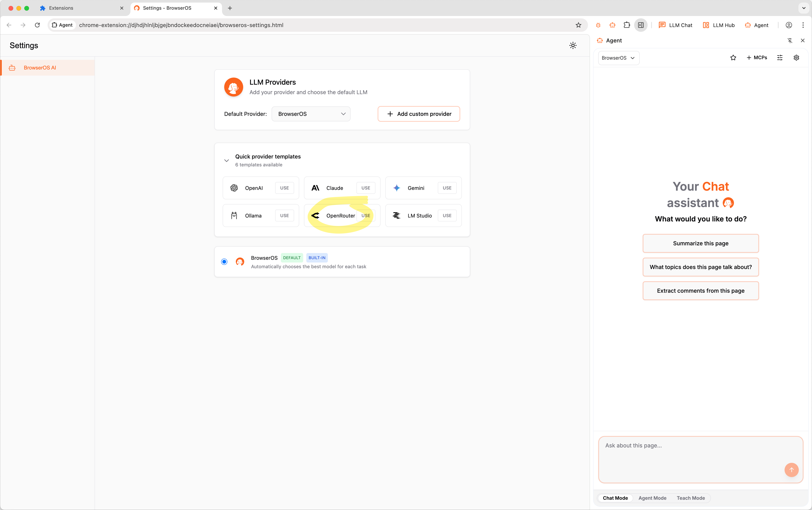812x510 pixels.
Task: Switch to the Extensions tab
Action: 61,8
